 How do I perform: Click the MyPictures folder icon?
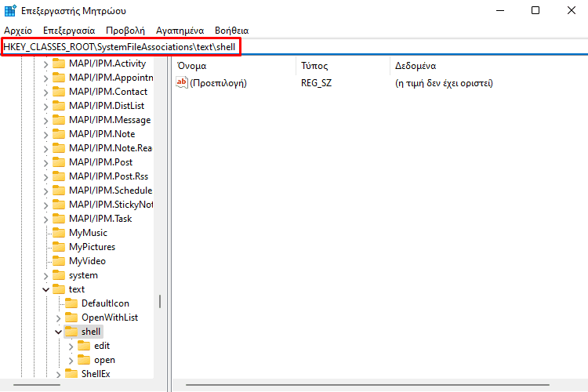[59, 246]
